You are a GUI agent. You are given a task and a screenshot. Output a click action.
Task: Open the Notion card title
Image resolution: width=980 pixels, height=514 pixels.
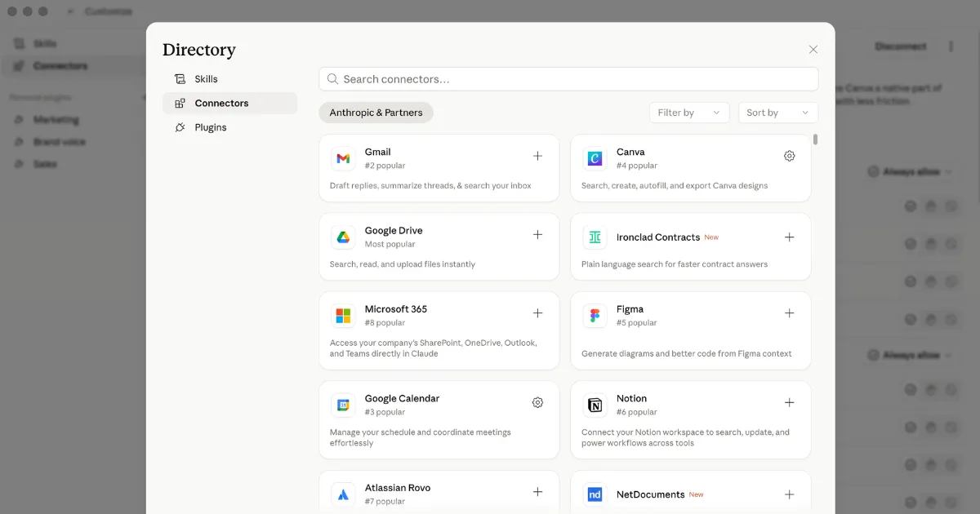[631, 398]
